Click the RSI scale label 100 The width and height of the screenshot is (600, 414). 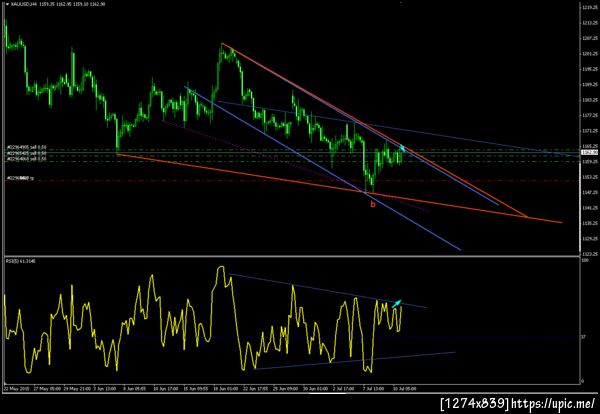584,261
